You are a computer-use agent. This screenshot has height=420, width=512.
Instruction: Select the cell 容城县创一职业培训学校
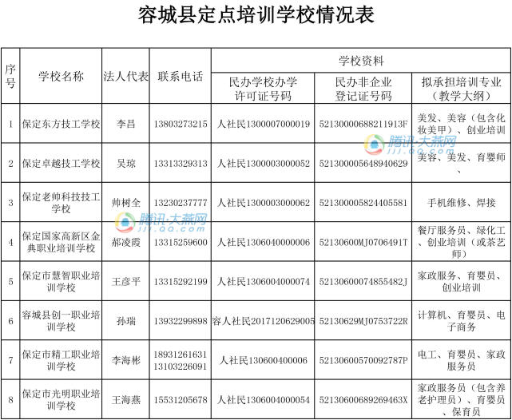(x=61, y=321)
